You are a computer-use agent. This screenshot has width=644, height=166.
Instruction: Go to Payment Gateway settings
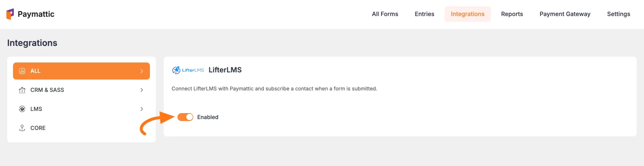click(x=565, y=14)
